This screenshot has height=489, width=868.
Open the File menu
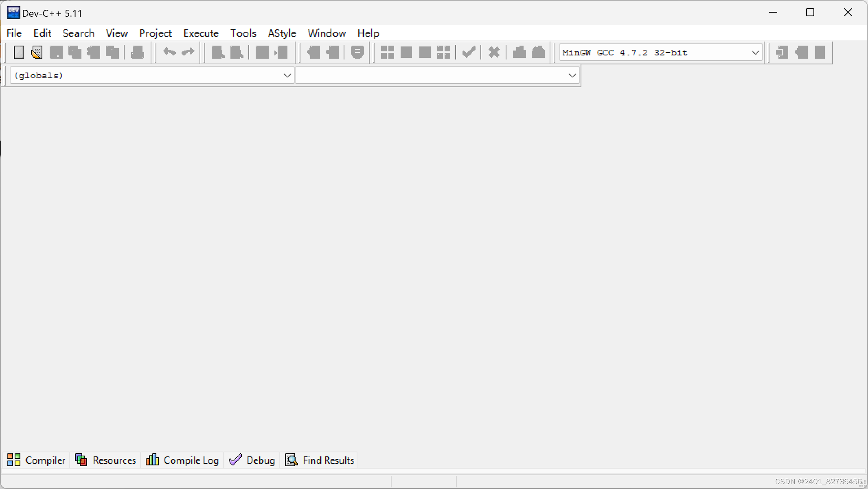pos(14,33)
